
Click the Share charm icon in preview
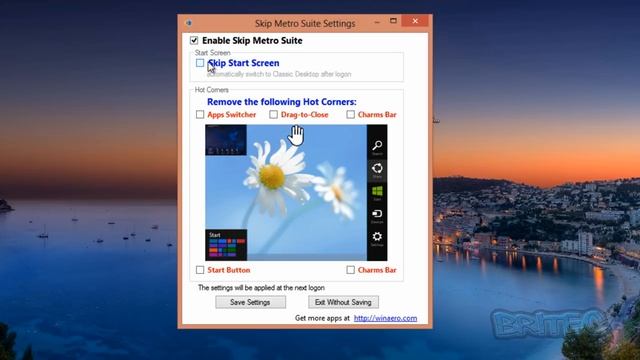tap(377, 170)
